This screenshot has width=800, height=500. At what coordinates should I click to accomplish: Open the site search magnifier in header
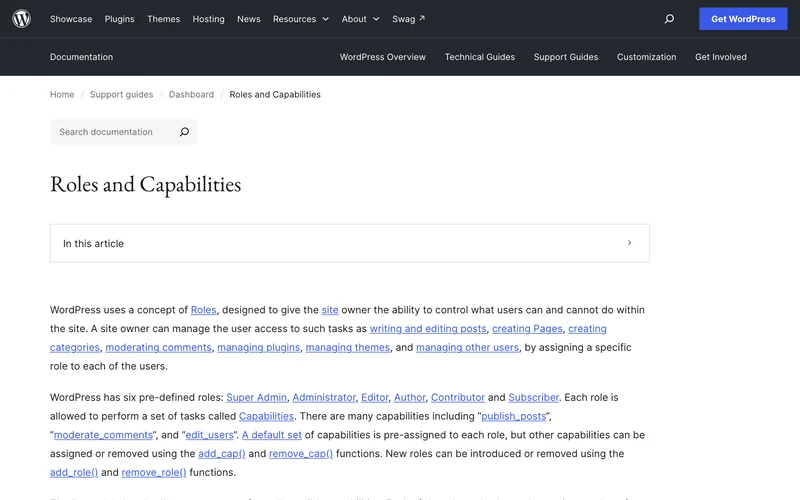point(669,19)
